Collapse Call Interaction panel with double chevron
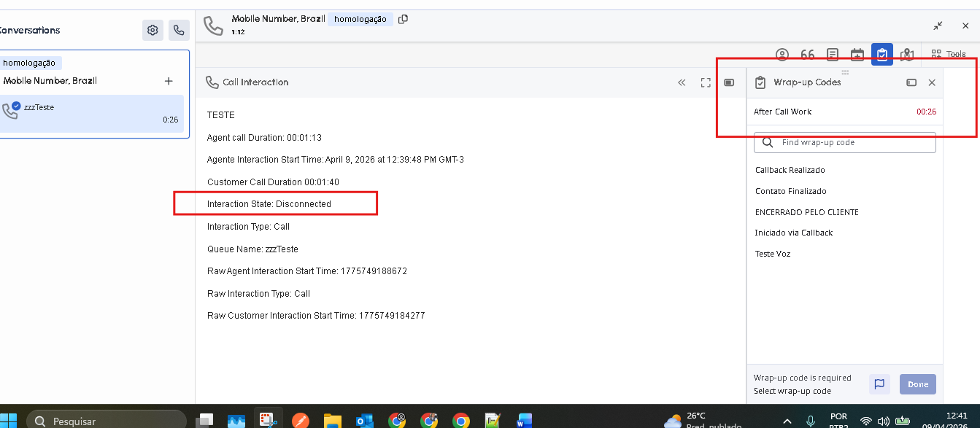 [682, 82]
